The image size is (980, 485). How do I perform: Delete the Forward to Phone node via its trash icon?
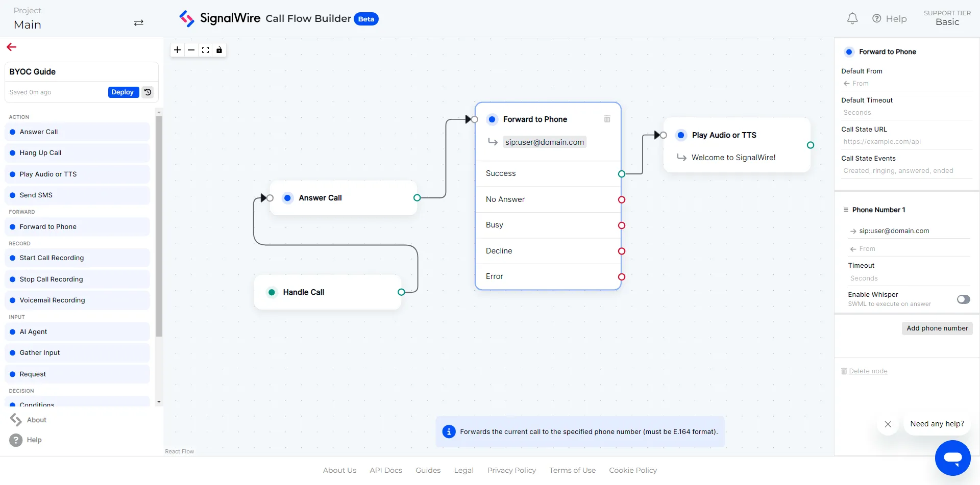coord(607,119)
